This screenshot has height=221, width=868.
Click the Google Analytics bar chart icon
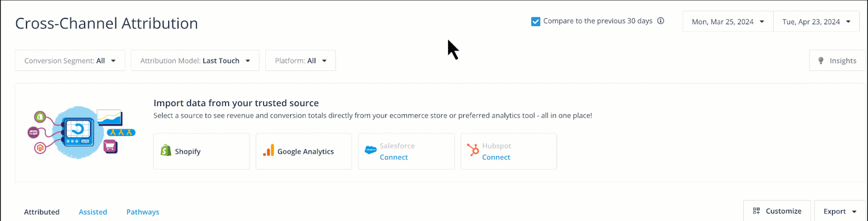[269, 151]
